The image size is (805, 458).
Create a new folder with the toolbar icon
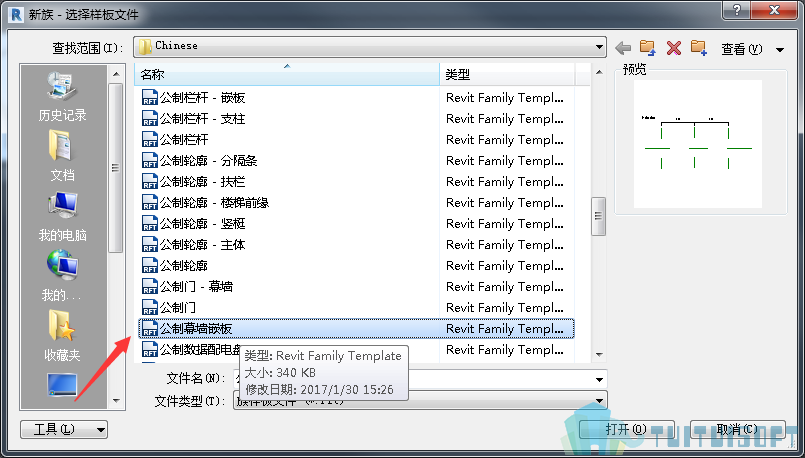[x=699, y=48]
